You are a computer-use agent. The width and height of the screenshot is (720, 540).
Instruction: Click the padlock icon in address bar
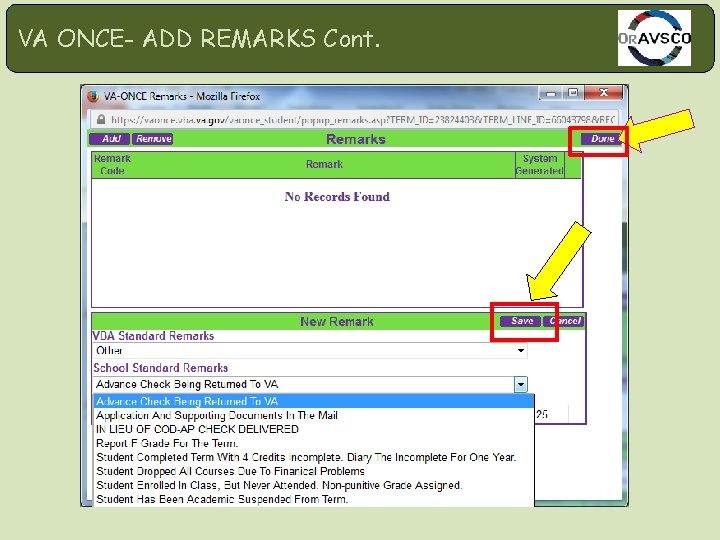(x=101, y=120)
